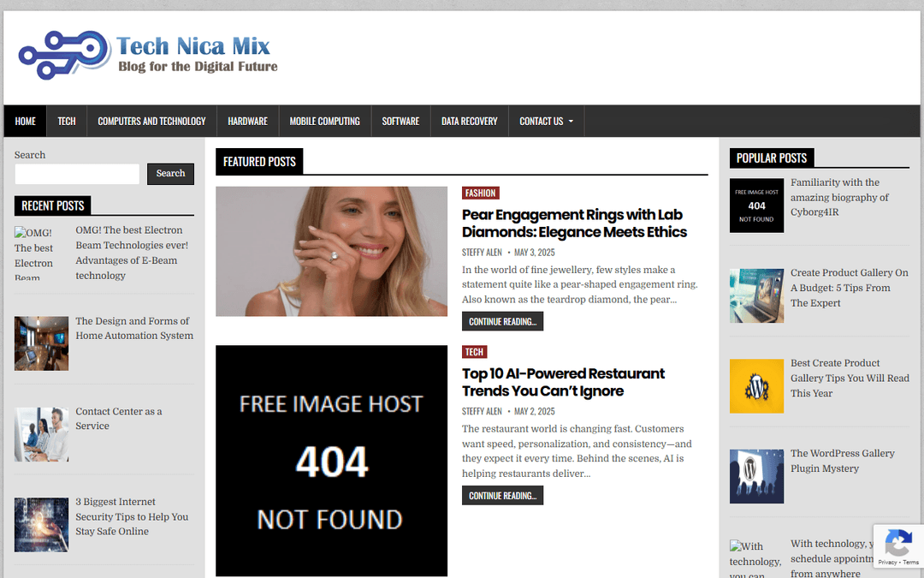Click the POPULAR POSTS heading
Viewport: 924px width, 578px height.
coord(772,158)
